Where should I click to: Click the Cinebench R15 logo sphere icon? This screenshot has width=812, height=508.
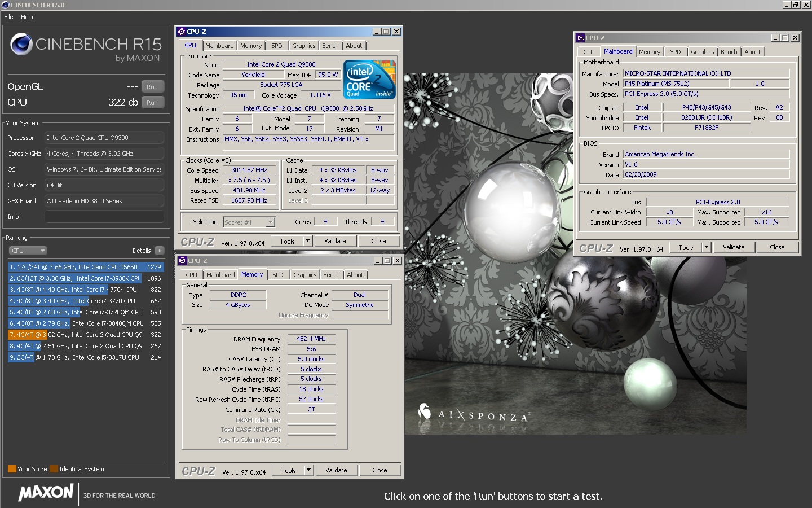tap(21, 45)
